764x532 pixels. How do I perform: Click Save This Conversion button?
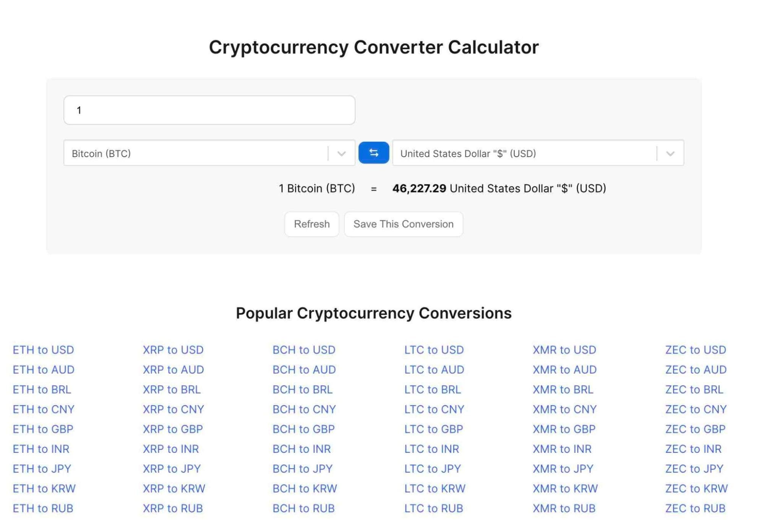(403, 224)
